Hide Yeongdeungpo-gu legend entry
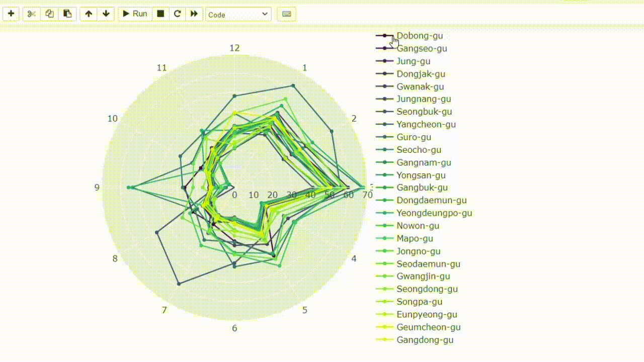Image resolution: width=644 pixels, height=362 pixels. pos(424,213)
